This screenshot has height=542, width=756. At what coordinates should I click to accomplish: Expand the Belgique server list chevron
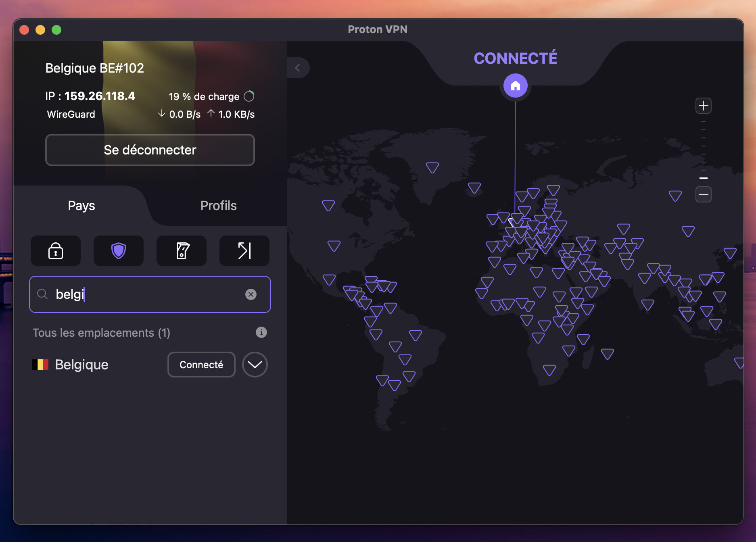255,364
